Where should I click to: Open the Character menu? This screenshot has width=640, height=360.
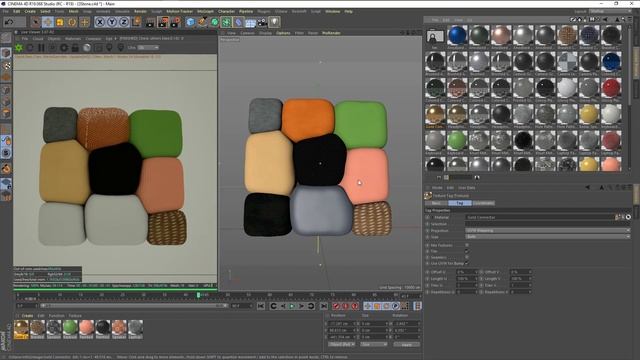click(x=226, y=11)
